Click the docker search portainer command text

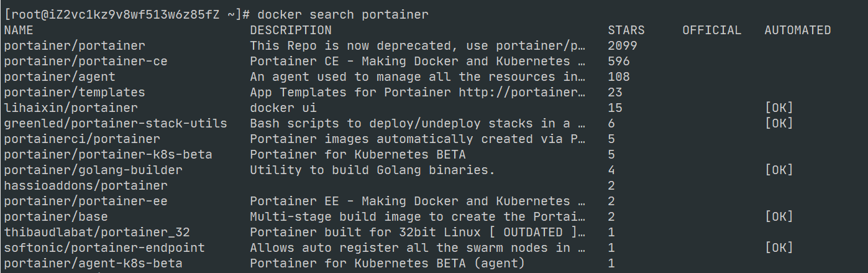click(x=342, y=14)
